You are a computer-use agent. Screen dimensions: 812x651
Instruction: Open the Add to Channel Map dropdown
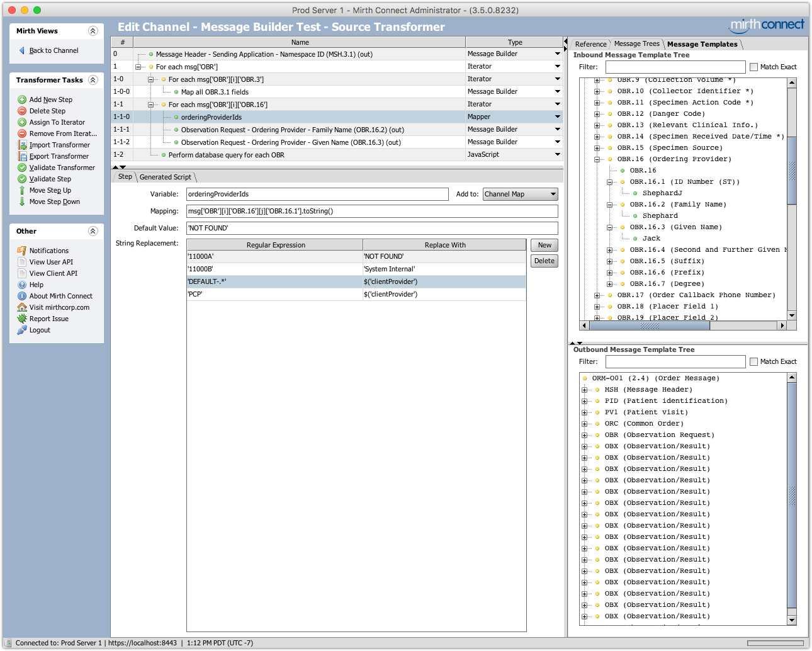520,194
